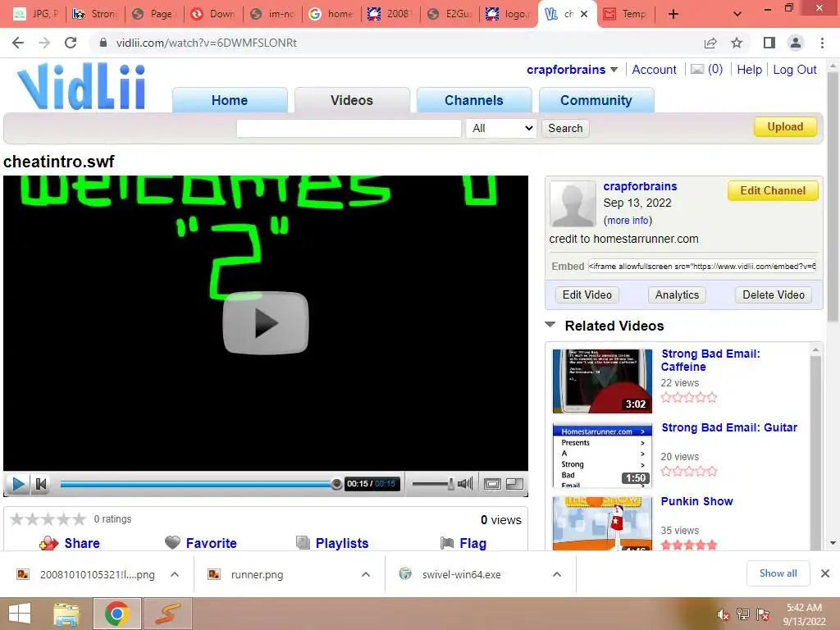Click the Edit Channel button
The width and height of the screenshot is (840, 630).
[x=773, y=190]
